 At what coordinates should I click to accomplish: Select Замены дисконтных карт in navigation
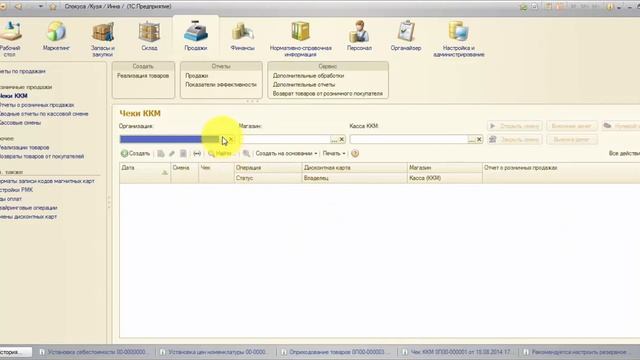tap(29, 217)
